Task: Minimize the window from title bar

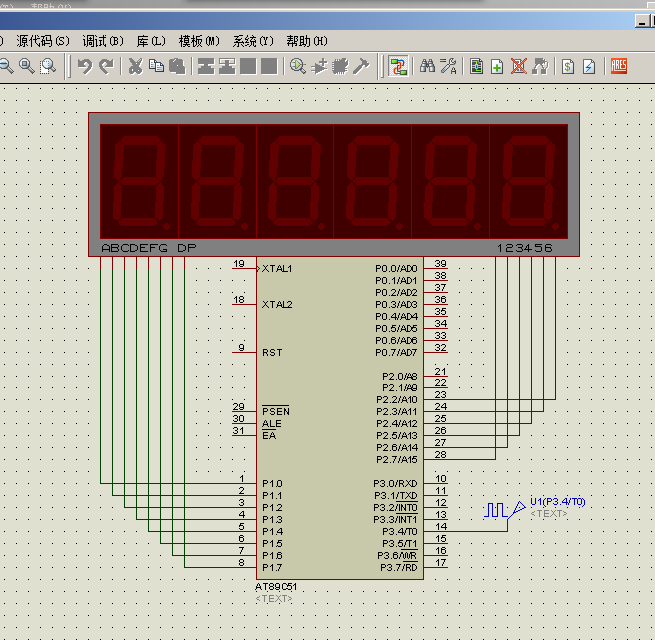Action: tap(641, 21)
